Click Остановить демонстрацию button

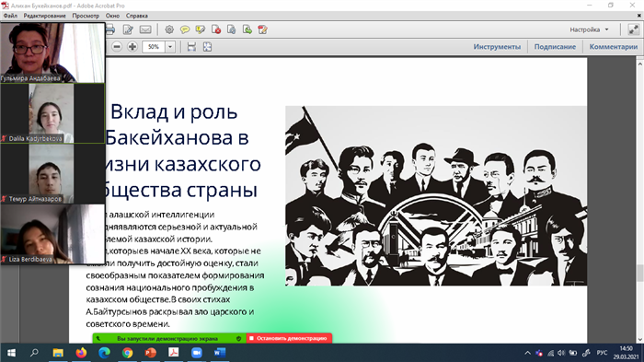pos(289,338)
